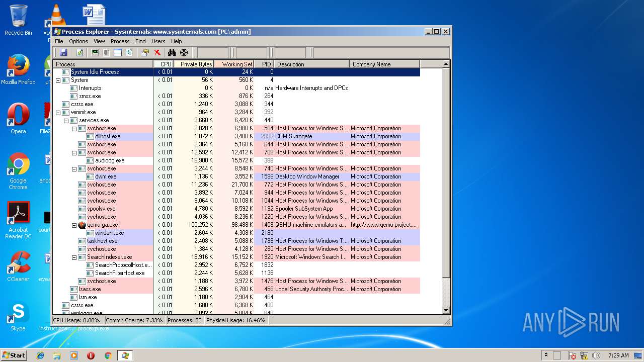
Task: Click Commit Charge in status bar
Action: 134,320
